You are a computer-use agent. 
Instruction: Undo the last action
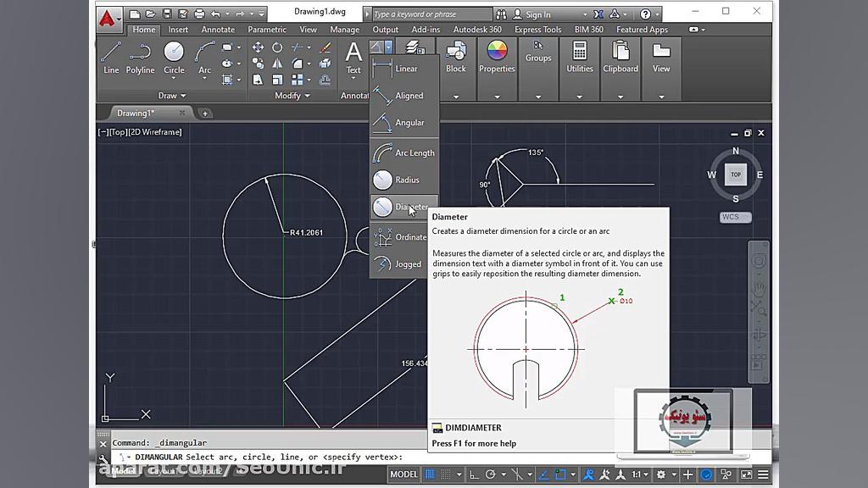[215, 14]
